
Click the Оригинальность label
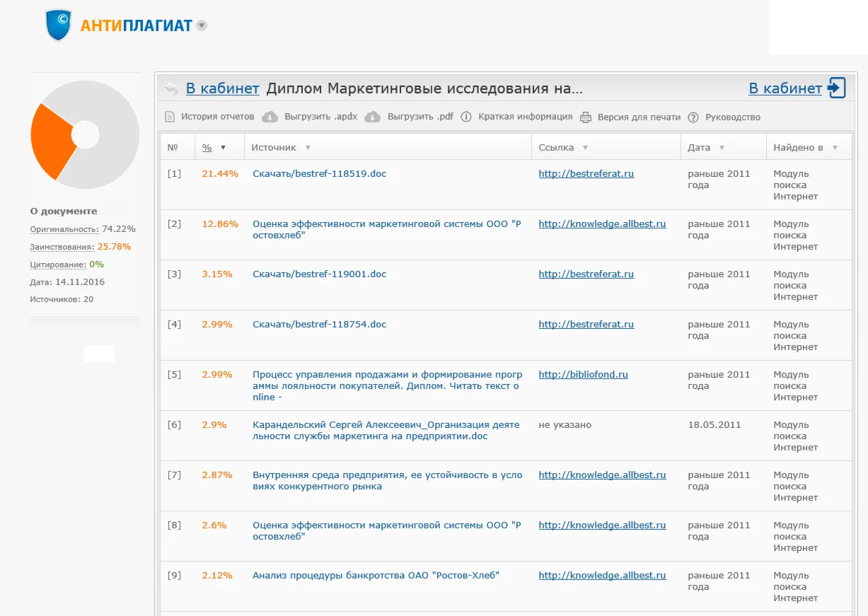[x=64, y=229]
